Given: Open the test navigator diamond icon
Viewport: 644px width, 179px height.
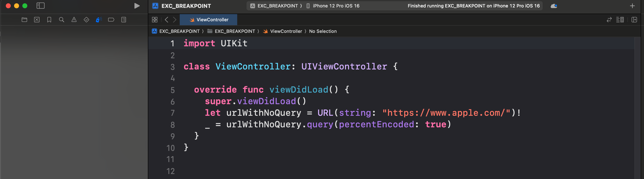Looking at the screenshot, I should point(86,20).
